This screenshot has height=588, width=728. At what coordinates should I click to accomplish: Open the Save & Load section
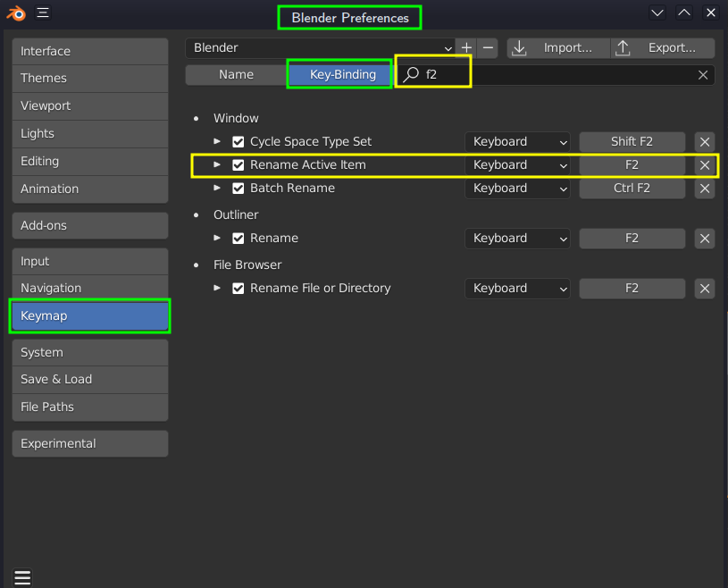coord(90,380)
